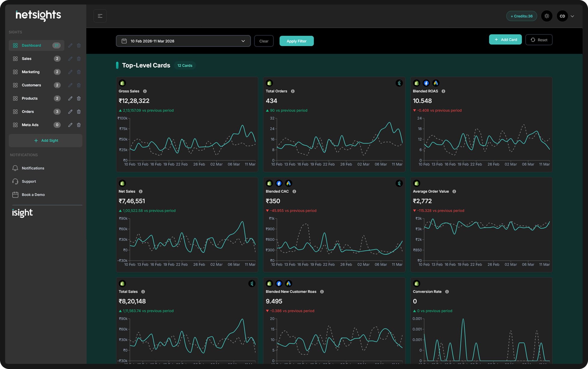Image resolution: width=588 pixels, height=369 pixels.
Task: Open the date range dropdown
Action: tap(183, 41)
